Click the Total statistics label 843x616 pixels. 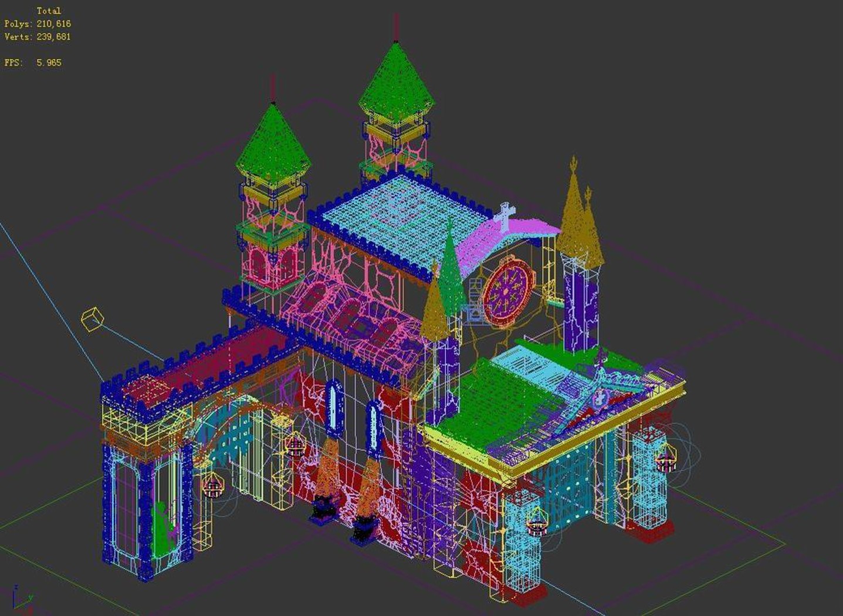[49, 11]
